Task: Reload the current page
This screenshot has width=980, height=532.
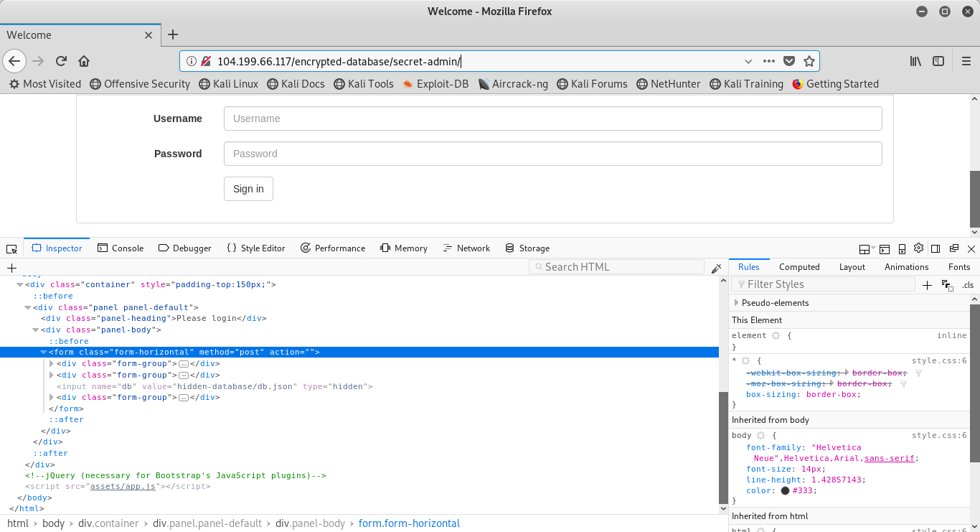Action: click(x=61, y=61)
